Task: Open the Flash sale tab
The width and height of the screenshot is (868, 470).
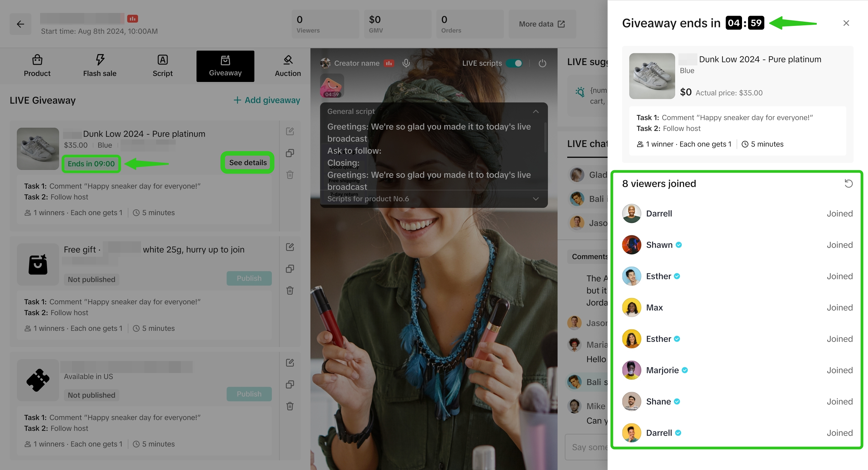Action: pyautogui.click(x=100, y=66)
